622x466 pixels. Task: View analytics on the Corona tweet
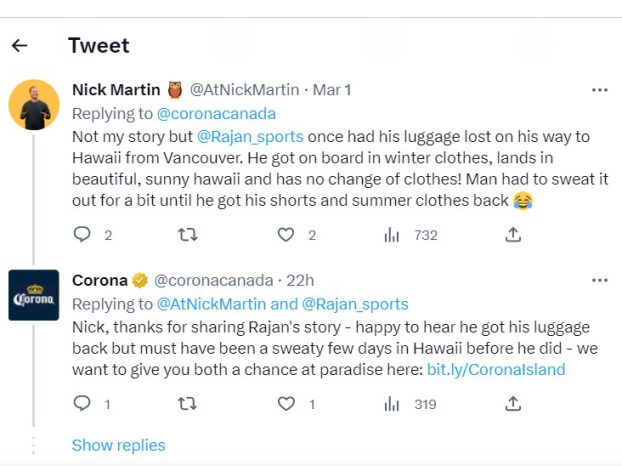click(392, 404)
